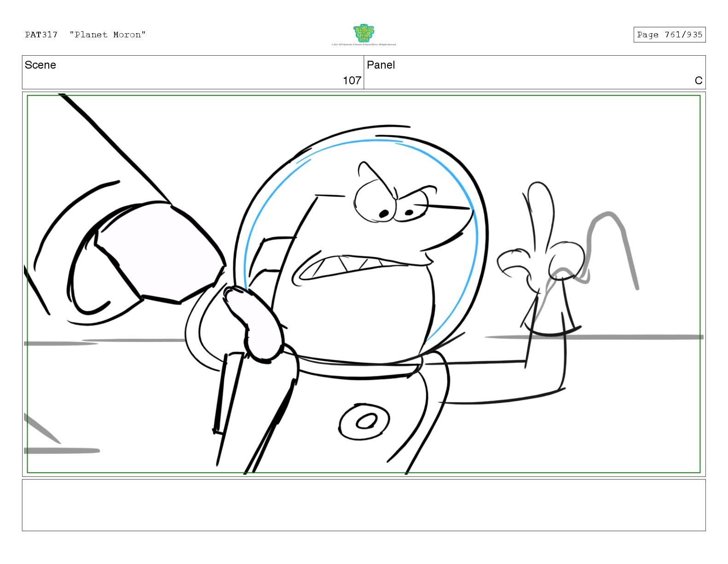Click the 'Page 761/935' box
728x564 pixels.
coord(670,35)
